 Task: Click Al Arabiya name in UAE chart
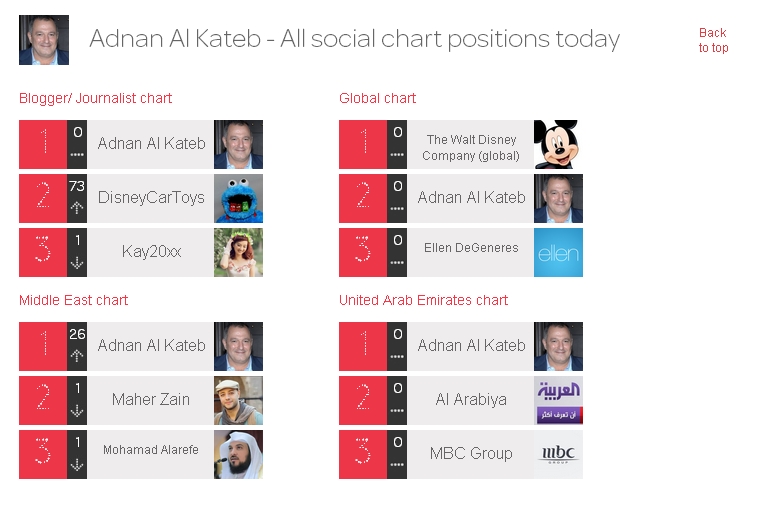(x=471, y=399)
